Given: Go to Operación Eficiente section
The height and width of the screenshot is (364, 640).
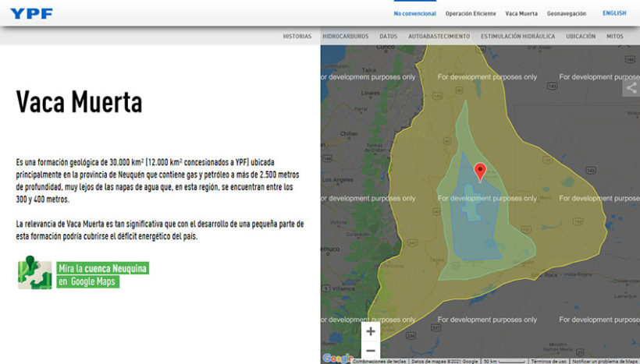Looking at the screenshot, I should tap(471, 13).
